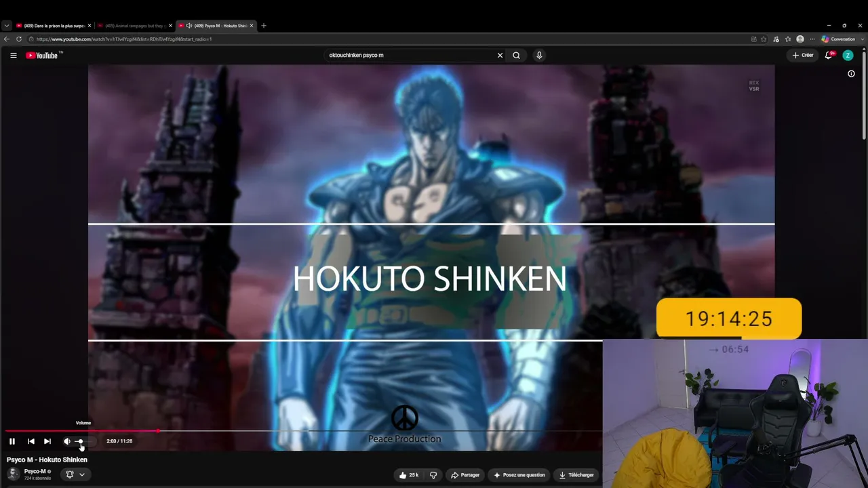868x488 pixels.
Task: Open the browser app-install icon in address bar
Action: pyautogui.click(x=753, y=39)
